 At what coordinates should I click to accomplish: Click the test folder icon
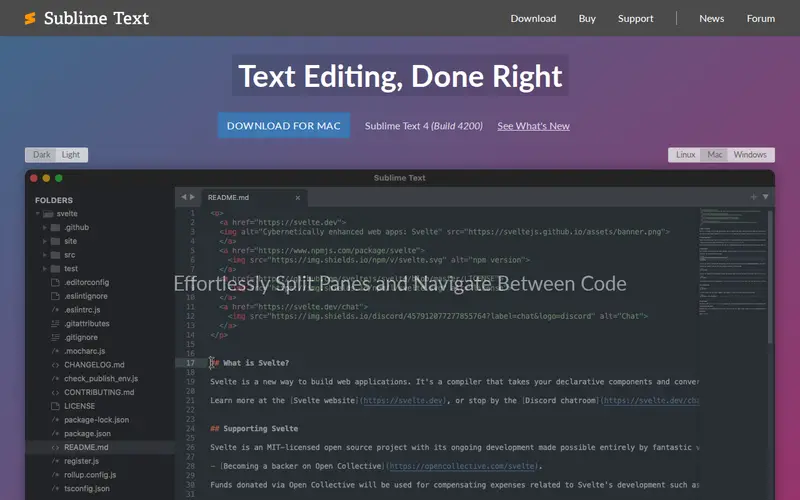click(x=55, y=269)
